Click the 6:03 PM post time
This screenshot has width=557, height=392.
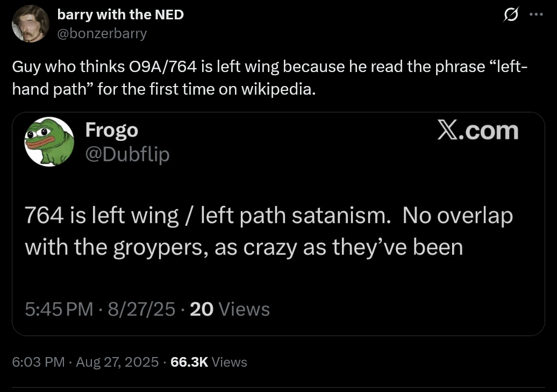click(38, 362)
